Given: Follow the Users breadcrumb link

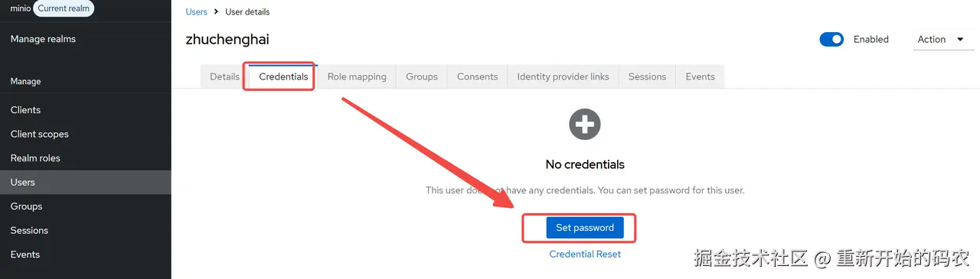Looking at the screenshot, I should pyautogui.click(x=197, y=12).
